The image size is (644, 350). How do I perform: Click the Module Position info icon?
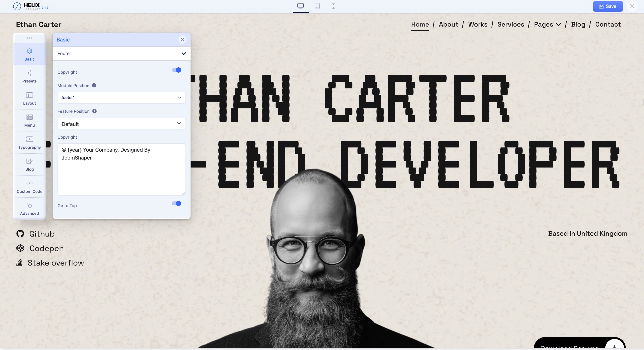(94, 85)
